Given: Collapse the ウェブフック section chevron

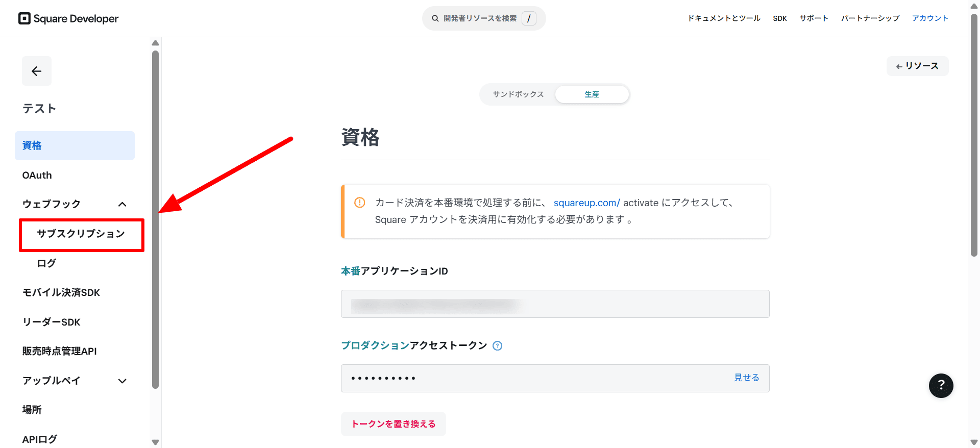Looking at the screenshot, I should click(x=122, y=204).
